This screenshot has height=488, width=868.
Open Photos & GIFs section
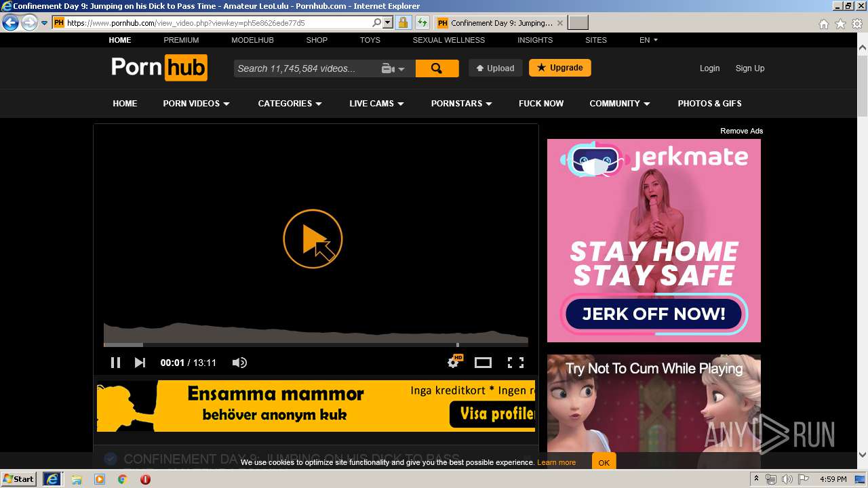point(709,104)
